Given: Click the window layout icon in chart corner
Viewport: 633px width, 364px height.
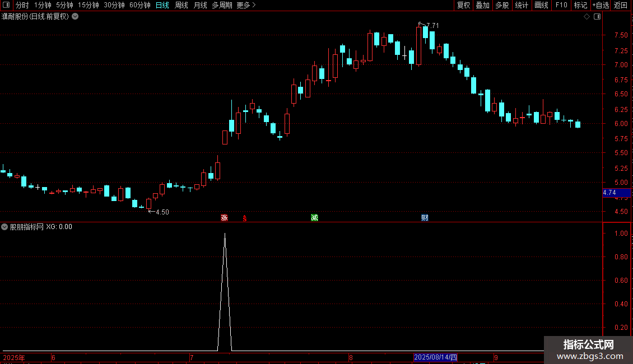Looking at the screenshot, I should coord(597,17).
